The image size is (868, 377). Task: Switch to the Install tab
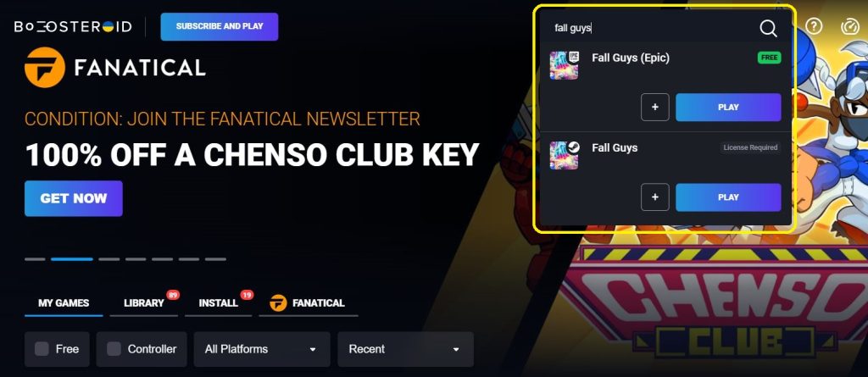pyautogui.click(x=218, y=302)
